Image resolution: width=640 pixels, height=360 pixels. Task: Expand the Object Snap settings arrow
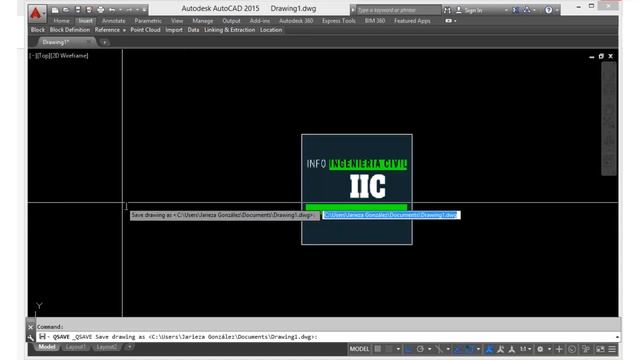coord(478,349)
